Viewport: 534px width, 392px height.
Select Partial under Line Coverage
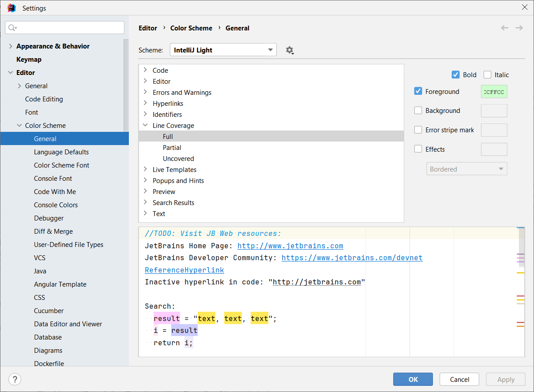pyautogui.click(x=172, y=148)
